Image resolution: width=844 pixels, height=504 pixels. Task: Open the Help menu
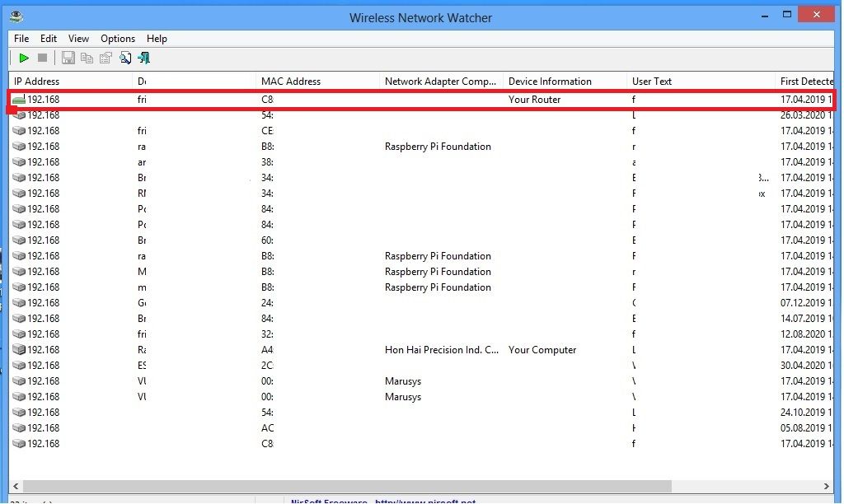(157, 39)
